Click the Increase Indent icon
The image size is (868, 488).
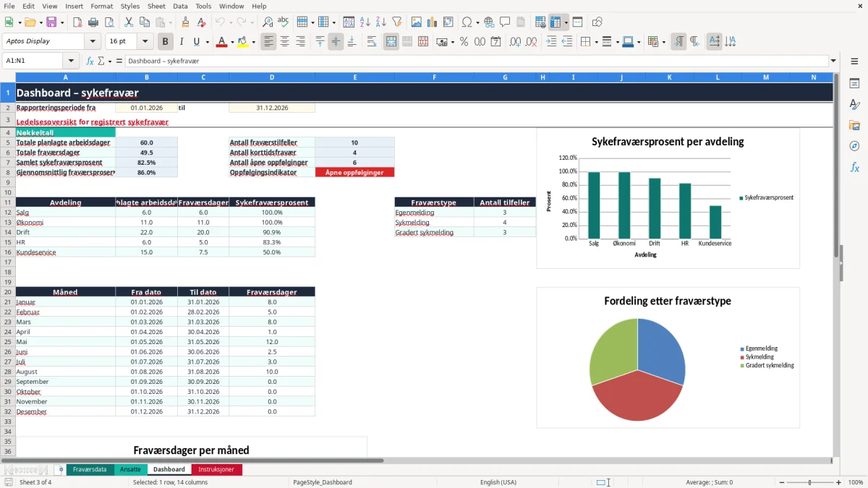pos(551,42)
